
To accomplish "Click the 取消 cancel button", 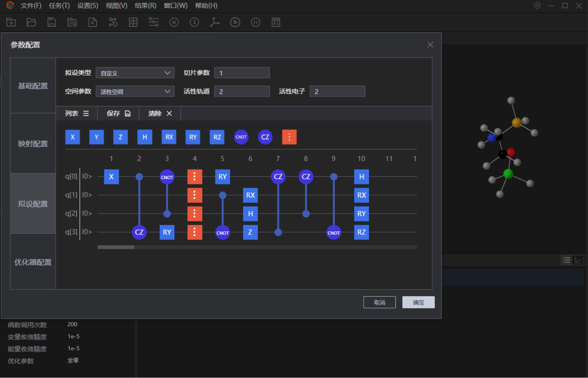I will (x=379, y=302).
